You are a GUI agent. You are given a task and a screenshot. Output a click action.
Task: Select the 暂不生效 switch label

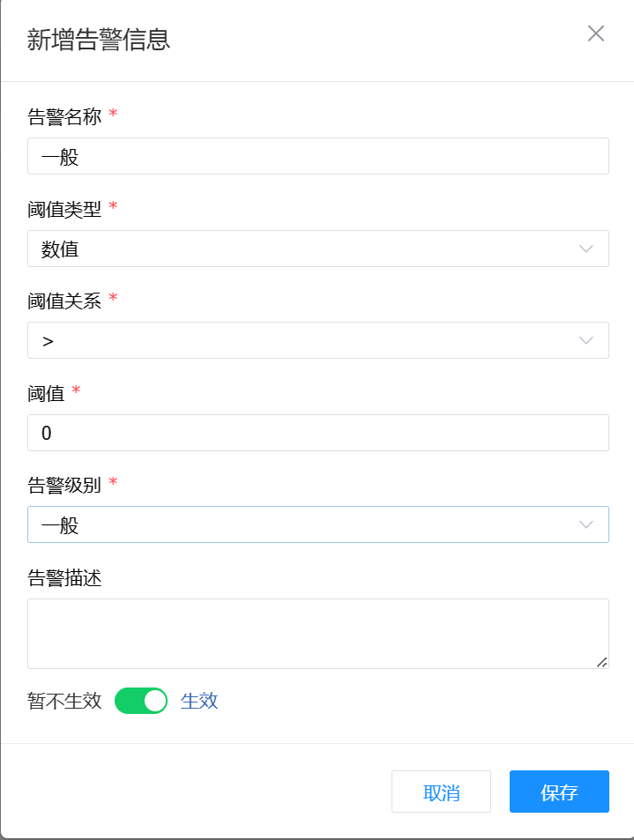64,701
